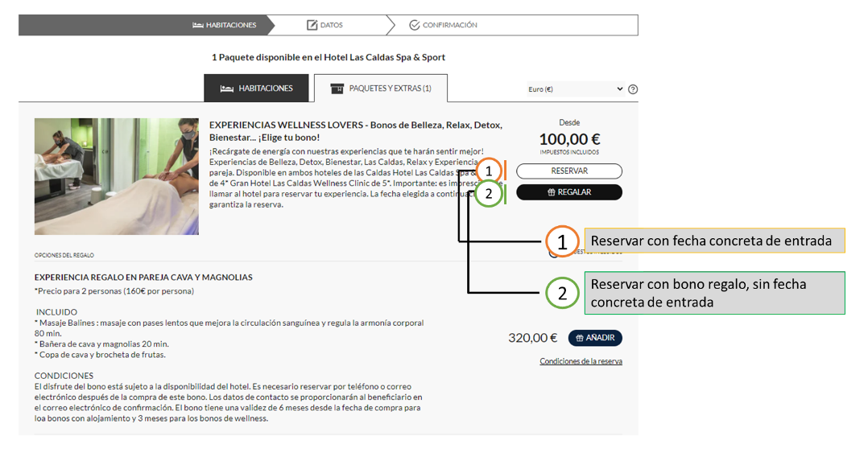Click the large green 2 legend circle
The width and height of the screenshot is (868, 457).
(x=562, y=294)
